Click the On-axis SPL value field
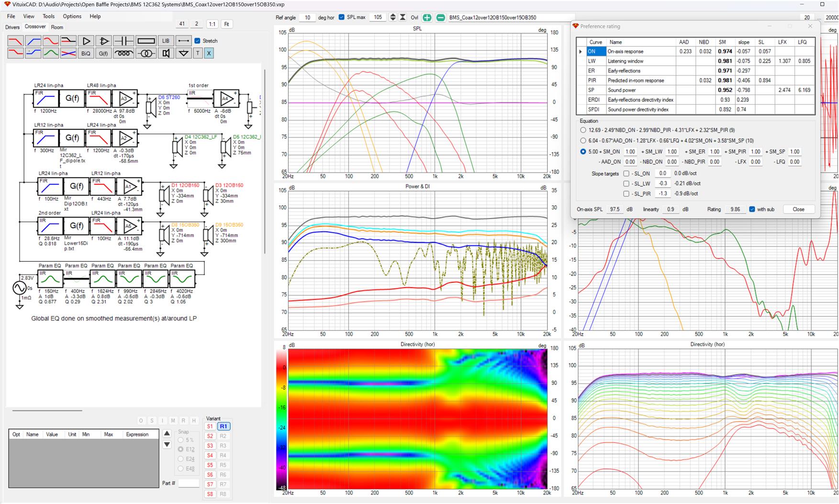 [615, 209]
